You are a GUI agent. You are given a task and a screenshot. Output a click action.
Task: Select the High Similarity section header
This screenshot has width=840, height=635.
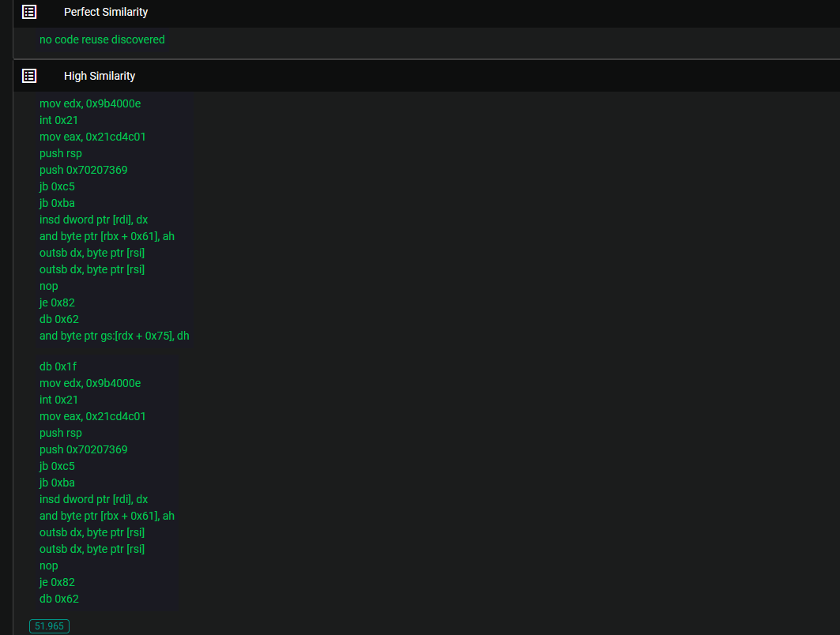(x=427, y=76)
